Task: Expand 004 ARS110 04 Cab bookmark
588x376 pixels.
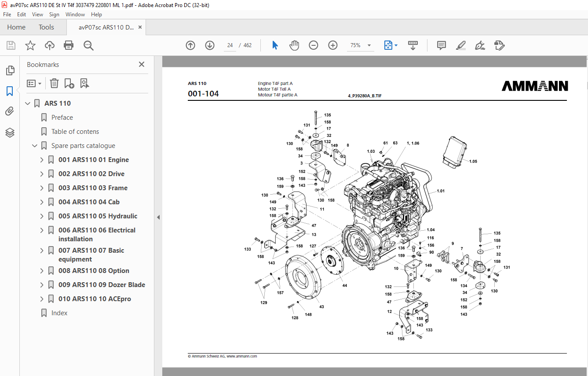Action: (x=42, y=202)
